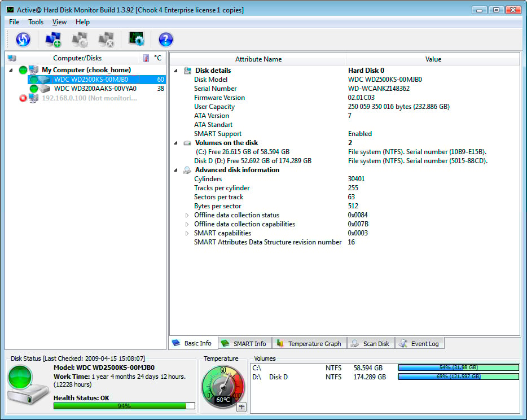
Task: Open the View menu
Action: 59,22
